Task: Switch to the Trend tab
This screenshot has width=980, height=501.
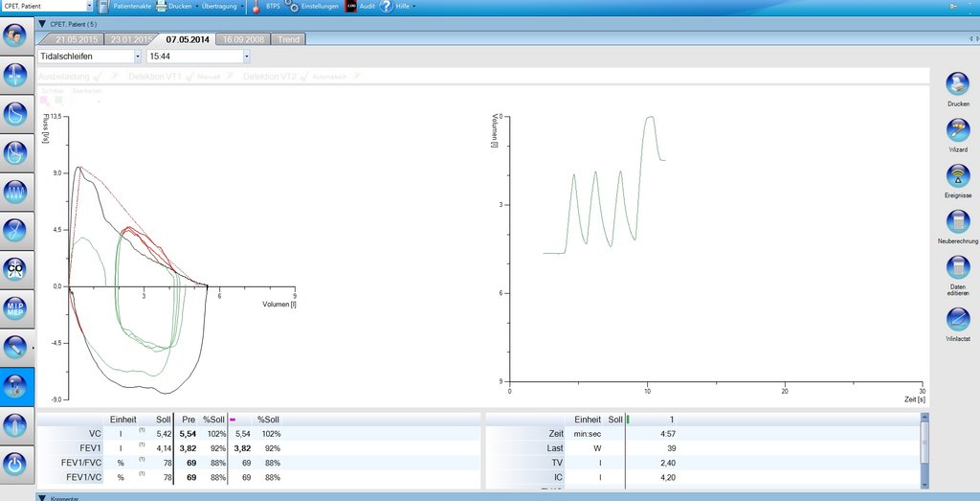Action: point(288,39)
